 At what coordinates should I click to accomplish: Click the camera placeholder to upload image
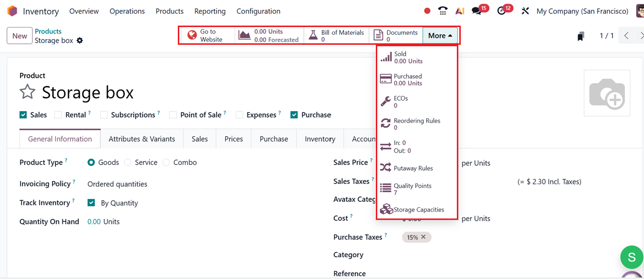tap(607, 93)
